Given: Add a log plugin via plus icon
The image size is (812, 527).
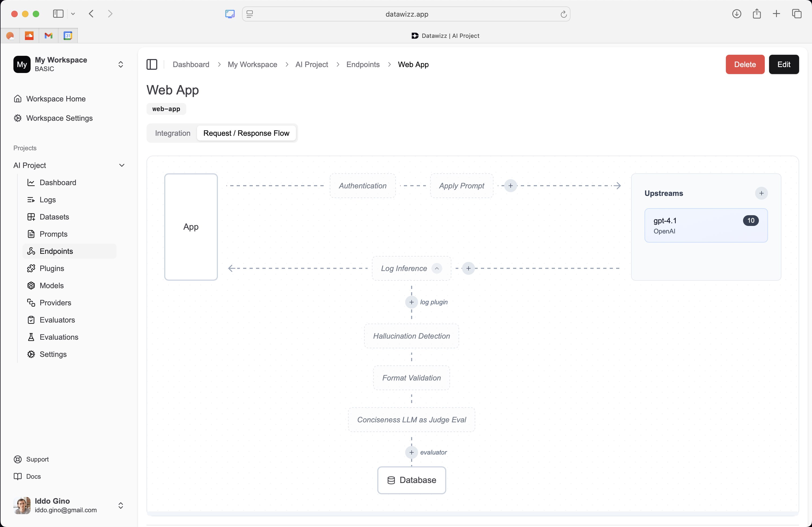Looking at the screenshot, I should (x=411, y=302).
